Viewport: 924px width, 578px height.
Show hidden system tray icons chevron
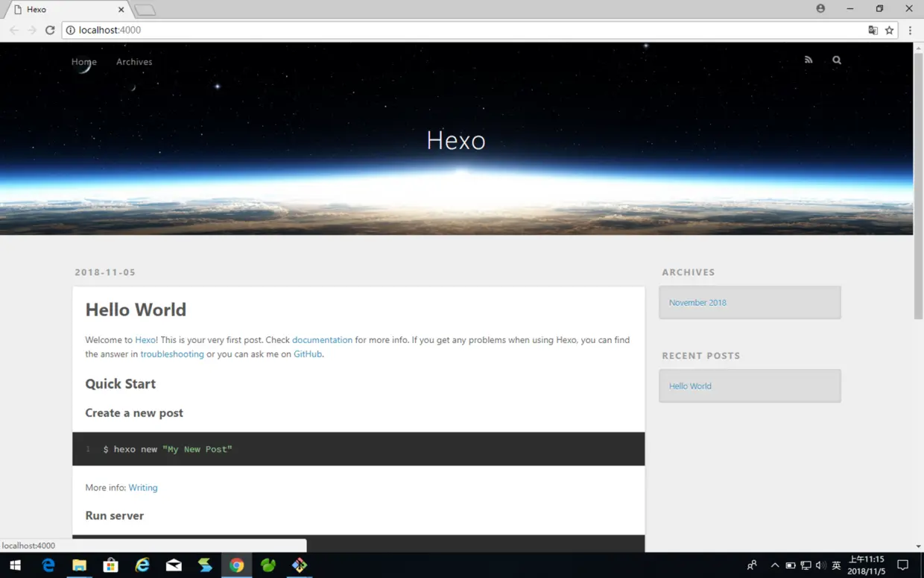coord(775,565)
